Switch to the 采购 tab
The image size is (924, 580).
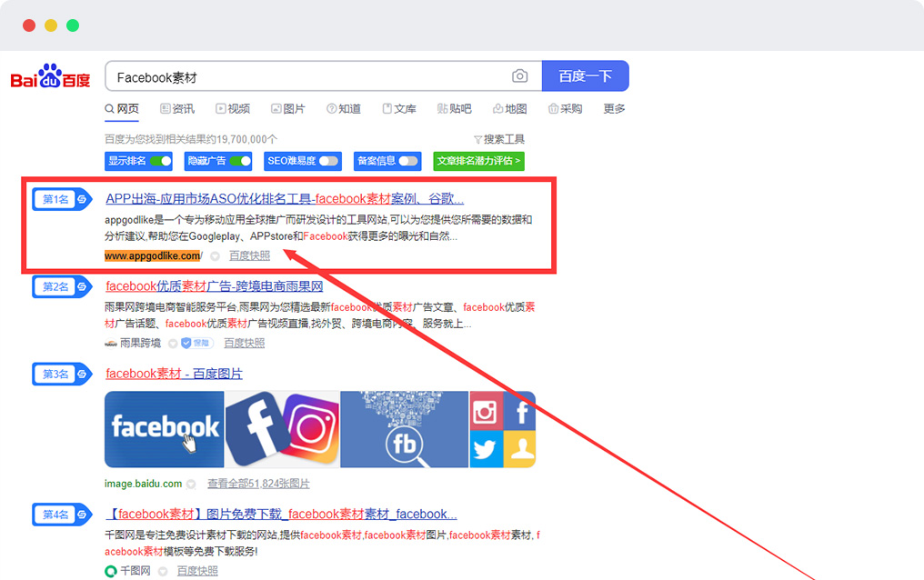click(x=565, y=109)
